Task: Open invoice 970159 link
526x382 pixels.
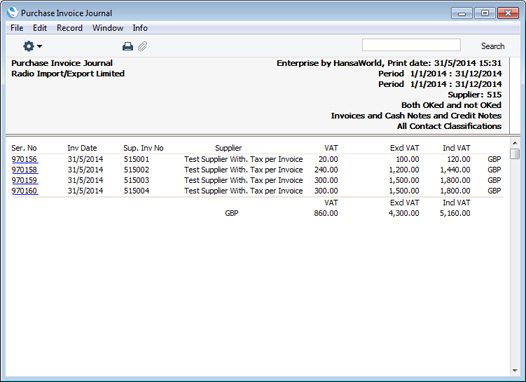Action: click(x=24, y=180)
